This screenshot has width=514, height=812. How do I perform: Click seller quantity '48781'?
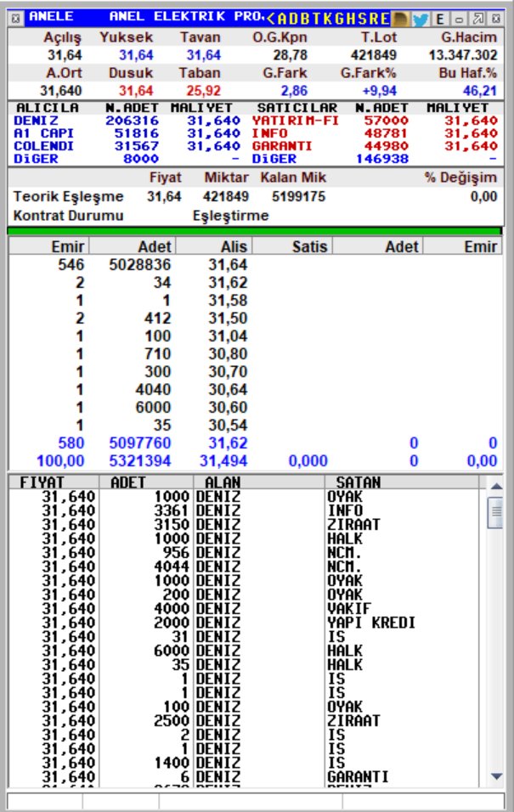(386, 133)
